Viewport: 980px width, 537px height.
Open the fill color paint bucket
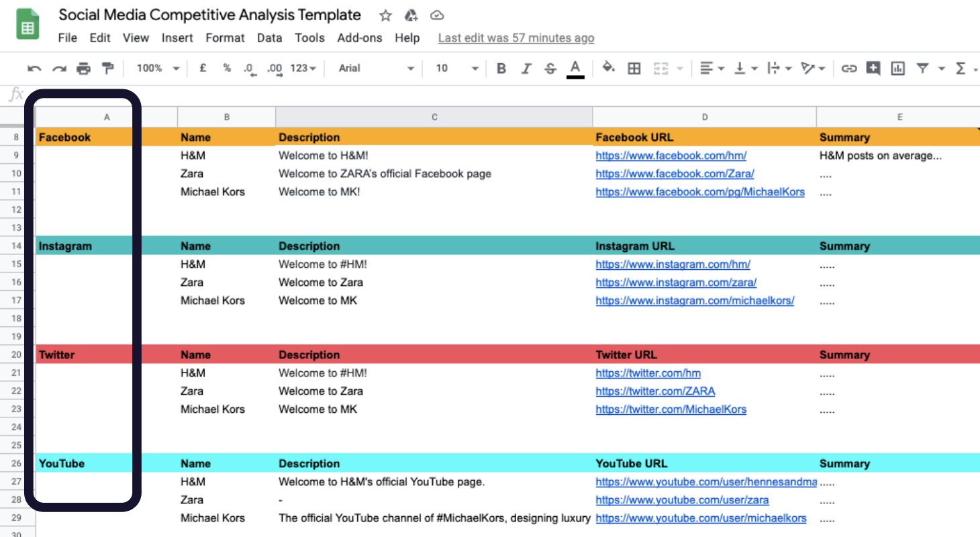pyautogui.click(x=609, y=68)
